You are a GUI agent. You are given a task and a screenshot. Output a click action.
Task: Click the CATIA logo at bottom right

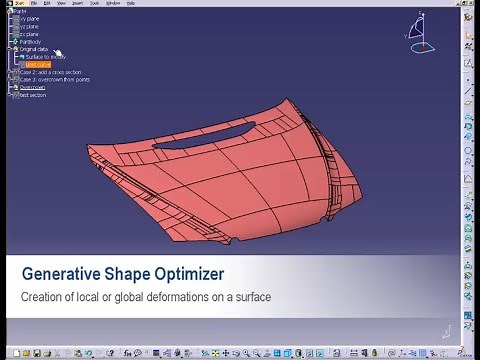[465, 353]
